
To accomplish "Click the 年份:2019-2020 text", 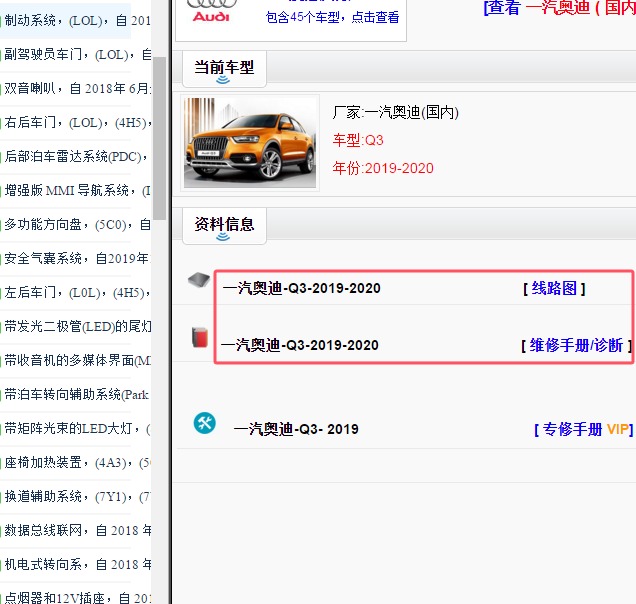I will (x=383, y=168).
